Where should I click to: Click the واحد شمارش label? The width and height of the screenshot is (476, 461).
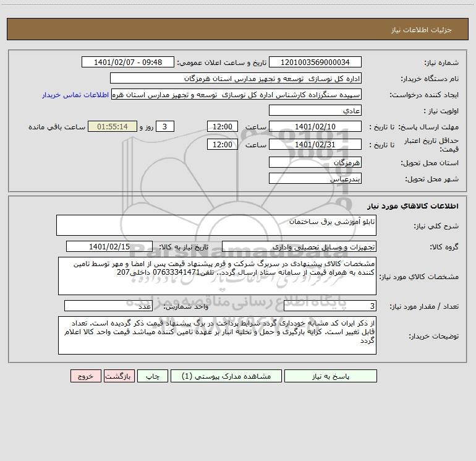coord(186,307)
